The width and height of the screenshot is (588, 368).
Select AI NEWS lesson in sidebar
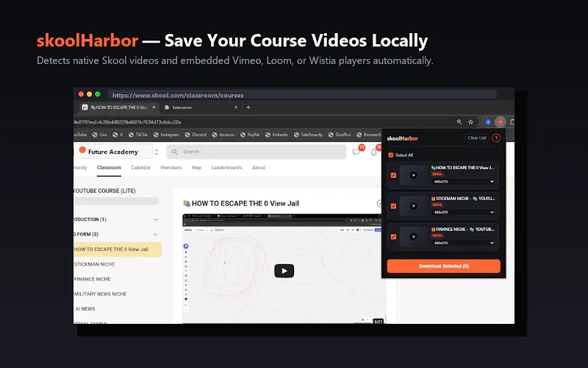tap(85, 309)
